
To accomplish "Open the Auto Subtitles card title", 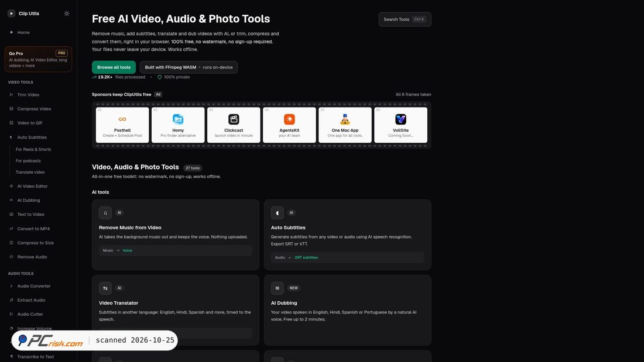I will coord(288,227).
